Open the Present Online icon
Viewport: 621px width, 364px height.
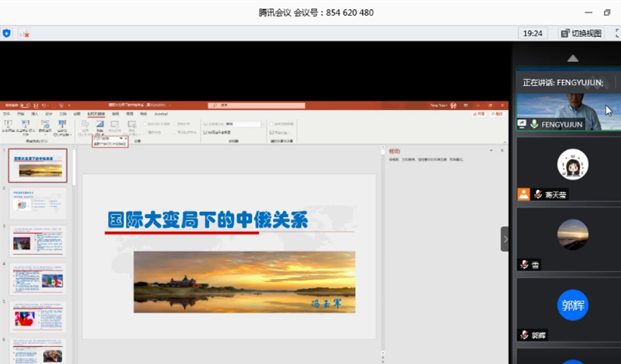pos(45,124)
